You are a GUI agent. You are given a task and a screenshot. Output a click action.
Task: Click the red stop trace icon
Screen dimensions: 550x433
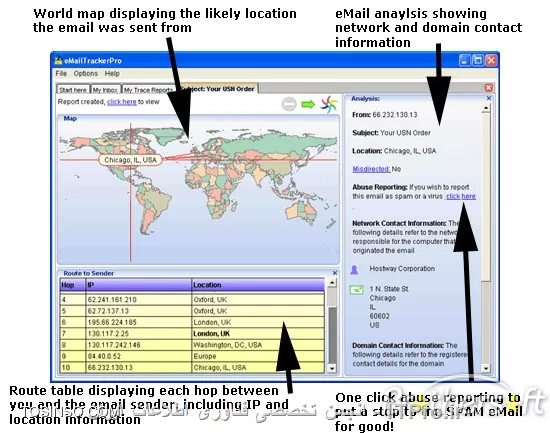point(289,104)
